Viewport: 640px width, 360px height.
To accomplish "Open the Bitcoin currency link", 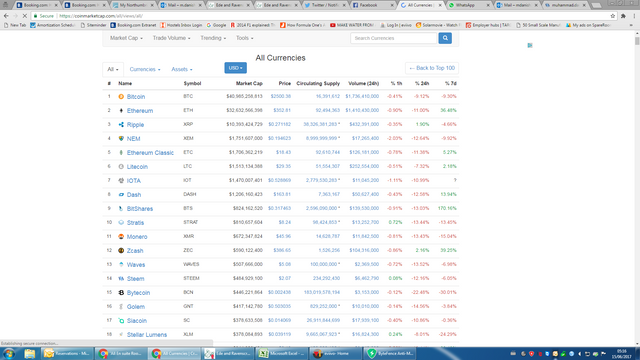I will (136, 97).
